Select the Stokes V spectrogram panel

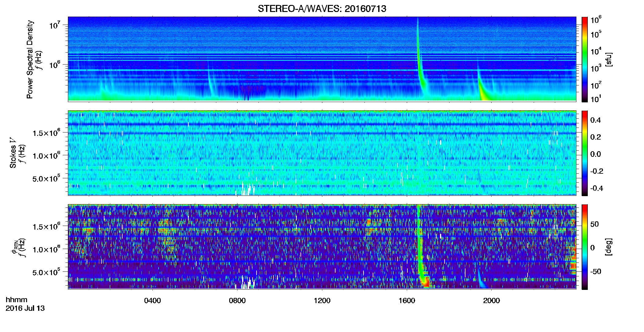322,153
